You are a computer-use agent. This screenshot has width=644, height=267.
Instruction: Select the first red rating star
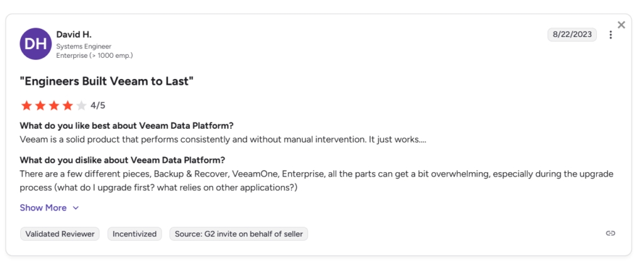click(26, 106)
